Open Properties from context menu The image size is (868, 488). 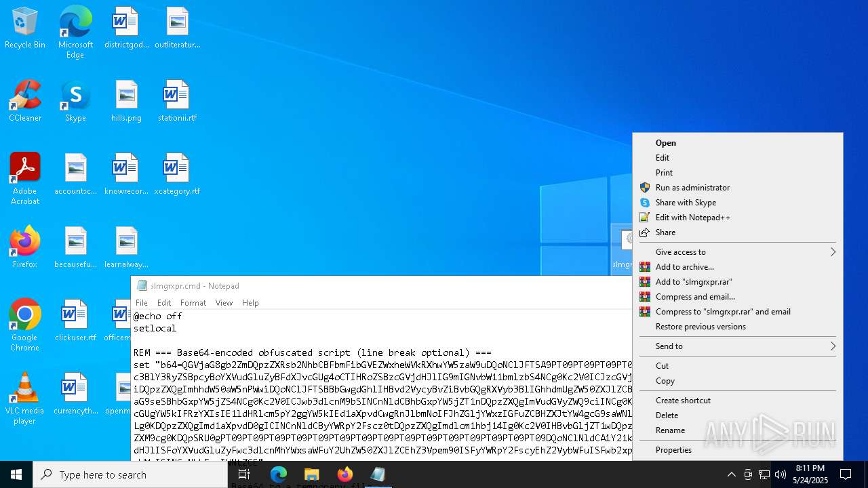737,450
